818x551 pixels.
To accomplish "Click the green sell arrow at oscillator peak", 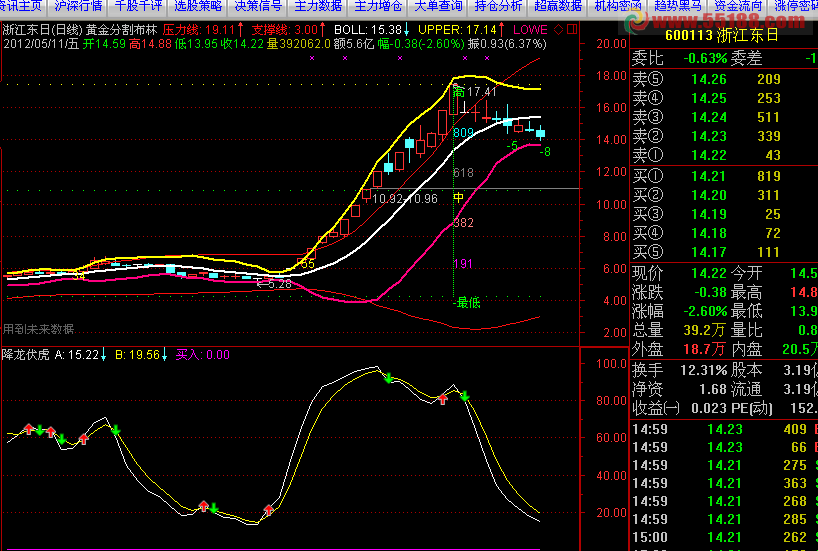I will point(388,377).
